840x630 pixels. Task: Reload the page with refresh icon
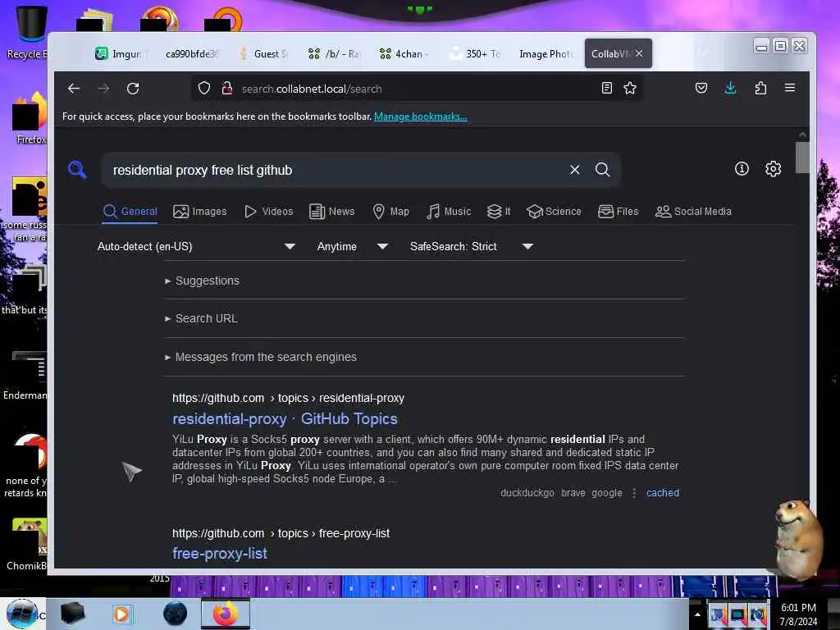[x=133, y=89]
